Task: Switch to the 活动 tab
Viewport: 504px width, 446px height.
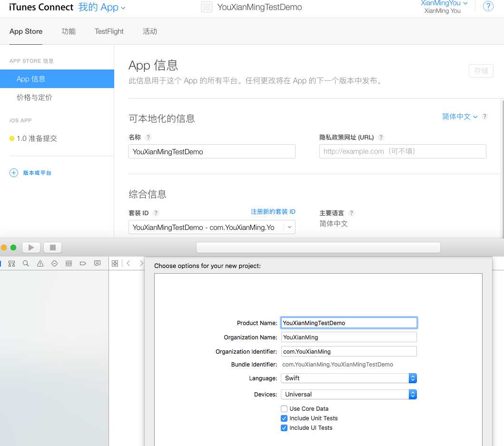Action: pos(150,31)
